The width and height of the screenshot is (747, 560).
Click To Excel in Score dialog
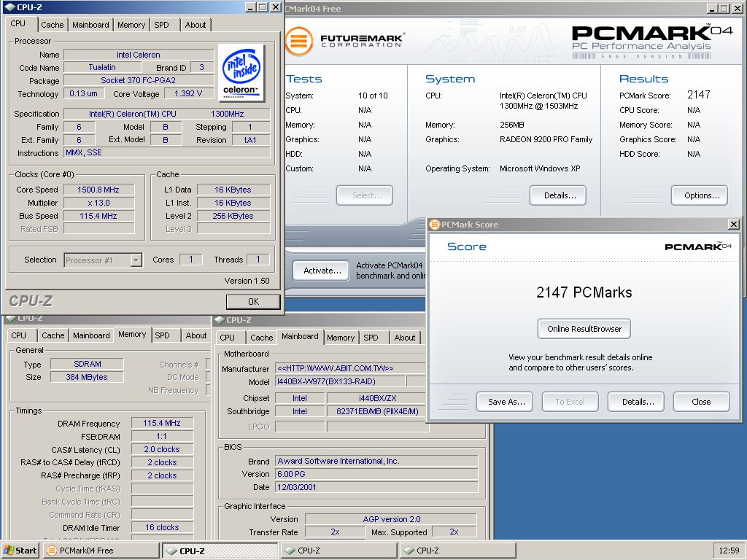(x=570, y=402)
